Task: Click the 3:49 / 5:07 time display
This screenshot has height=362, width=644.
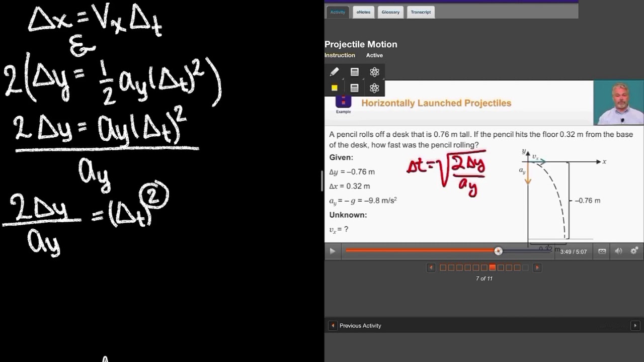Action: 574,252
